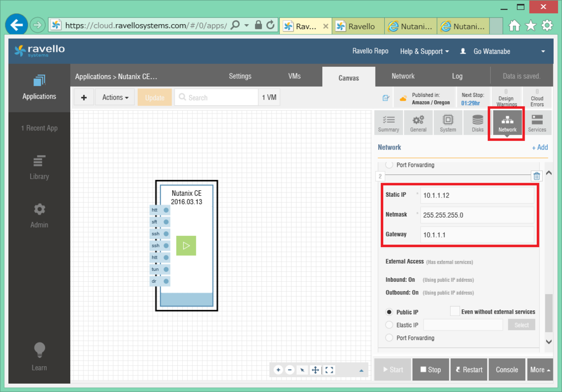The height and width of the screenshot is (392, 562).
Task: Click the Applications breadcrumb link
Action: tap(93, 77)
